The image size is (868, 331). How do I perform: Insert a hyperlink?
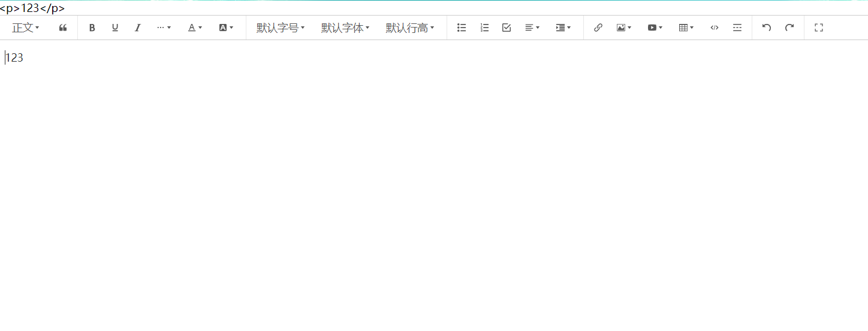(x=598, y=28)
